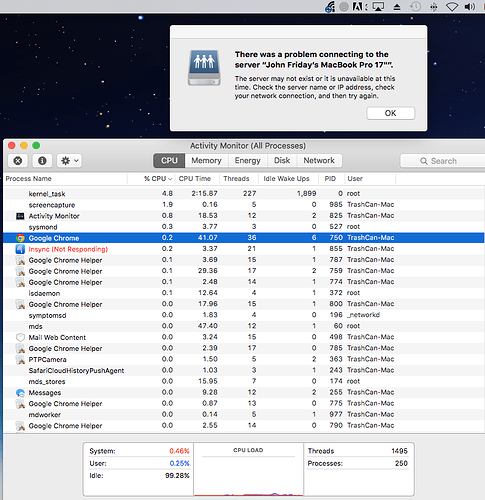Switch to the Energy tab
485x500 pixels.
click(247, 161)
